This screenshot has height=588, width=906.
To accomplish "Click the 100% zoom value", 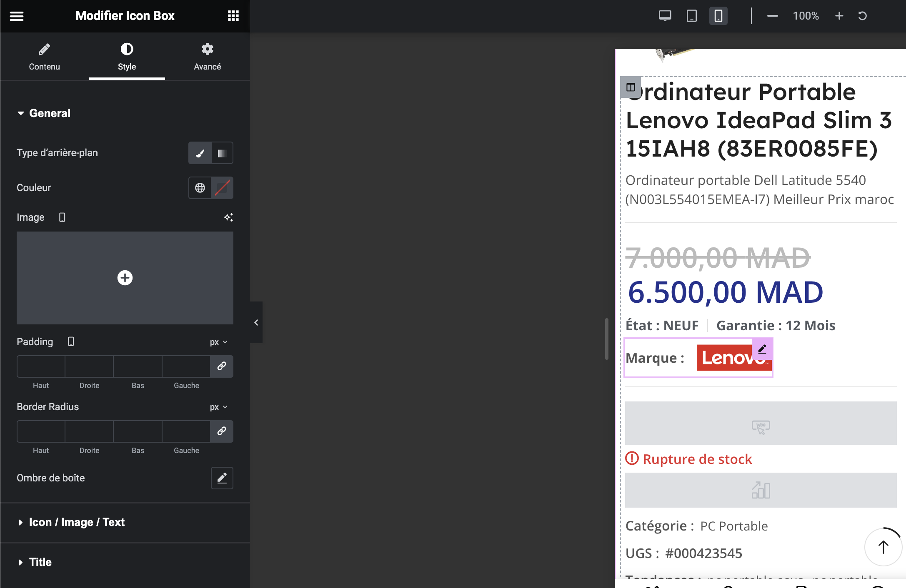I will tap(806, 16).
